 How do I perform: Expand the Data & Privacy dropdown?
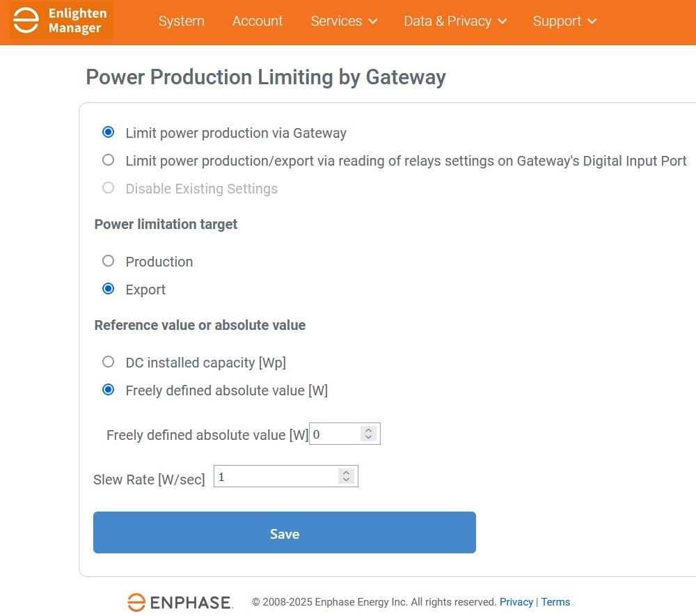point(455,21)
